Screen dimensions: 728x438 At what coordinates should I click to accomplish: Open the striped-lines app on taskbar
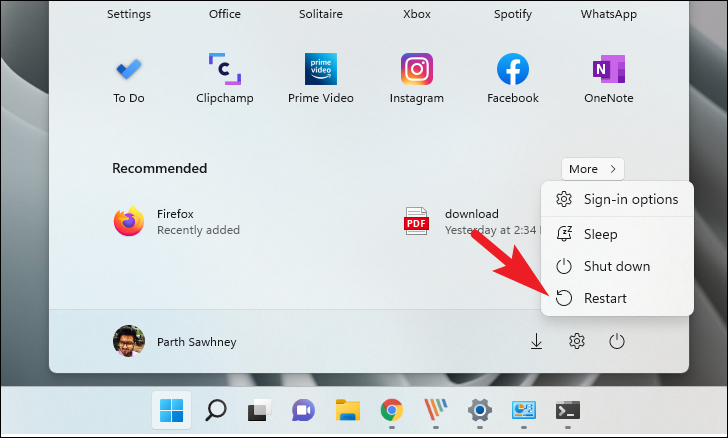[436, 410]
